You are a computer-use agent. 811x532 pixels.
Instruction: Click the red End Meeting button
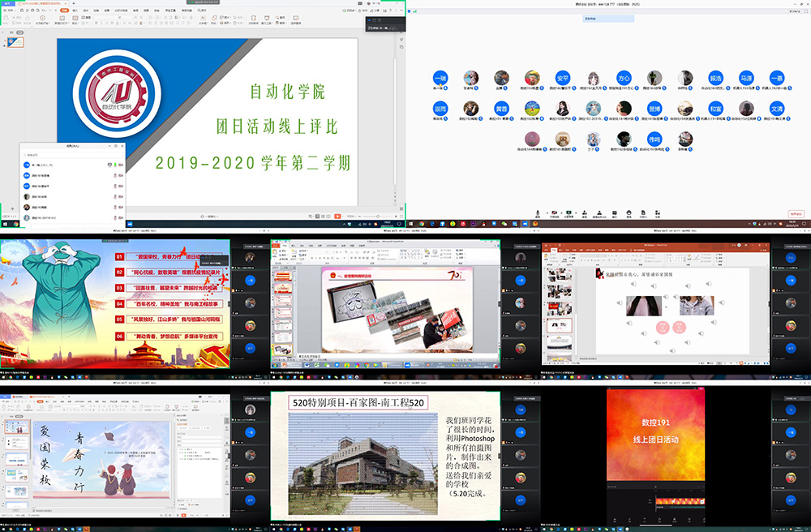[793, 214]
